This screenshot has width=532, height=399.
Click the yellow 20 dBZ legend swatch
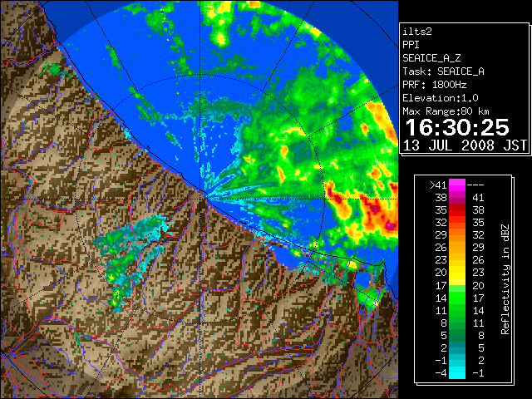click(x=457, y=273)
